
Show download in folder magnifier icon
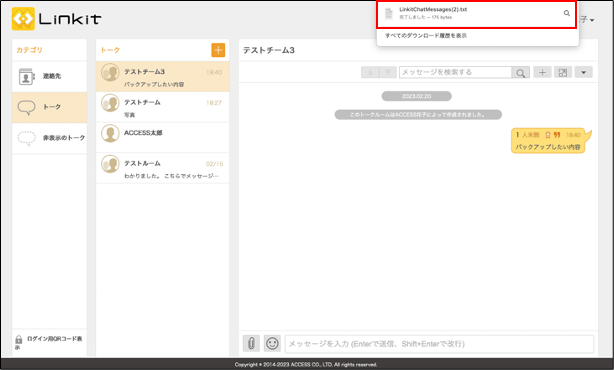[567, 13]
